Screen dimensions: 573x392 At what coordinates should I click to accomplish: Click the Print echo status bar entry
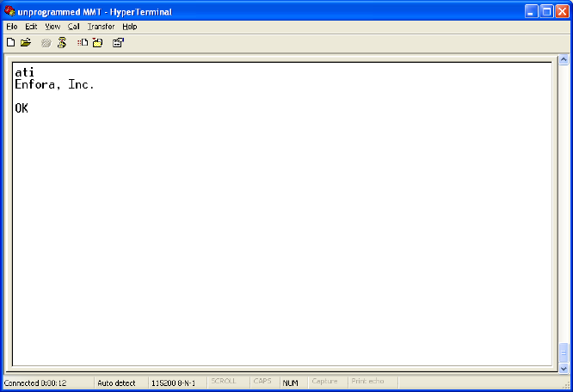(x=367, y=381)
